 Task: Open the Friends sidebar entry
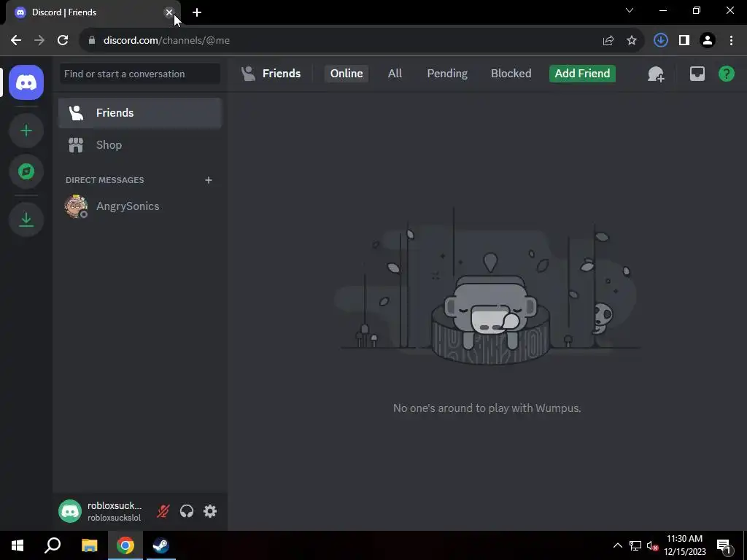139,113
